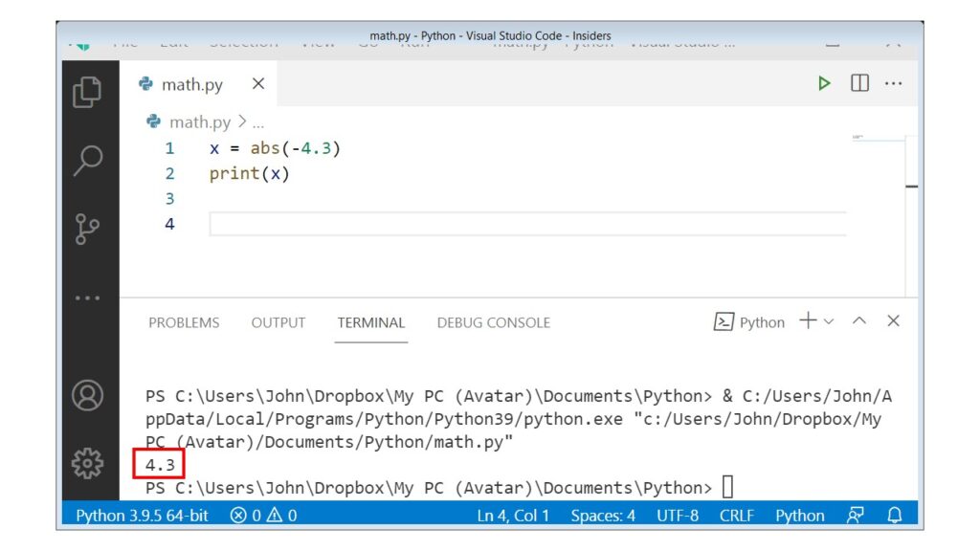Screen dimensions: 980x551
Task: Click line number 3 in the editor gutter
Action: coord(169,199)
